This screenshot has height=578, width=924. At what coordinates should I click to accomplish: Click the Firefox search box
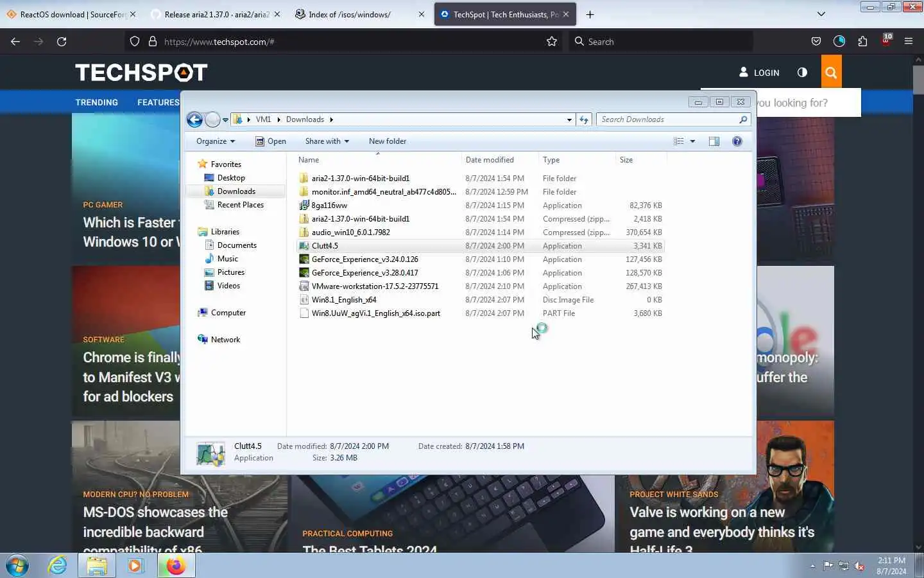click(661, 42)
